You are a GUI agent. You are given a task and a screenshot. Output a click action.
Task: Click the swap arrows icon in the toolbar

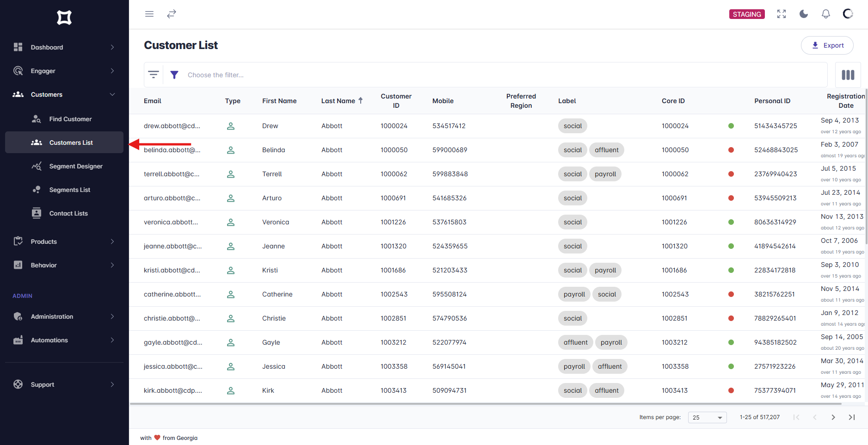(x=172, y=14)
